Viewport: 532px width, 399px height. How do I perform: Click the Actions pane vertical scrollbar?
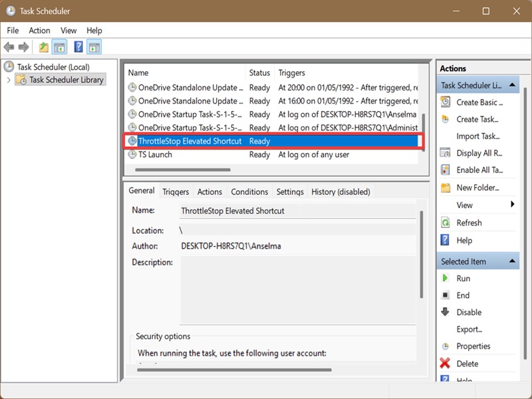tap(525, 223)
